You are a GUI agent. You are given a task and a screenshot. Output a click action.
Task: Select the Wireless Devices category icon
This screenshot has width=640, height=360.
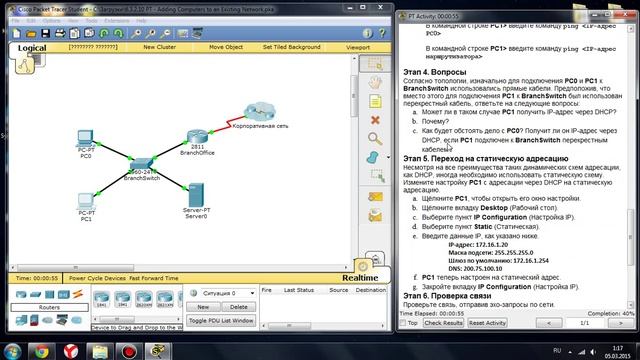click(64, 294)
